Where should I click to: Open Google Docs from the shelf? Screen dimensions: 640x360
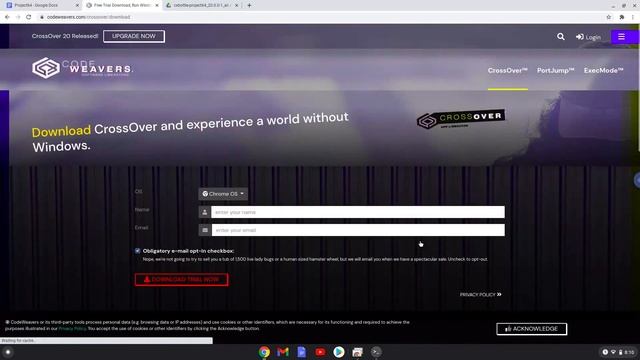pyautogui.click(x=302, y=352)
